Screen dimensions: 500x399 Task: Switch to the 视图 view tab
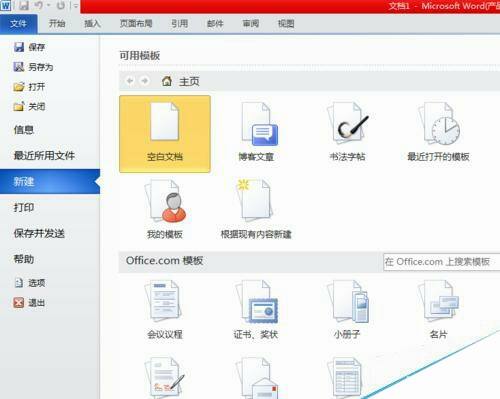coord(286,24)
